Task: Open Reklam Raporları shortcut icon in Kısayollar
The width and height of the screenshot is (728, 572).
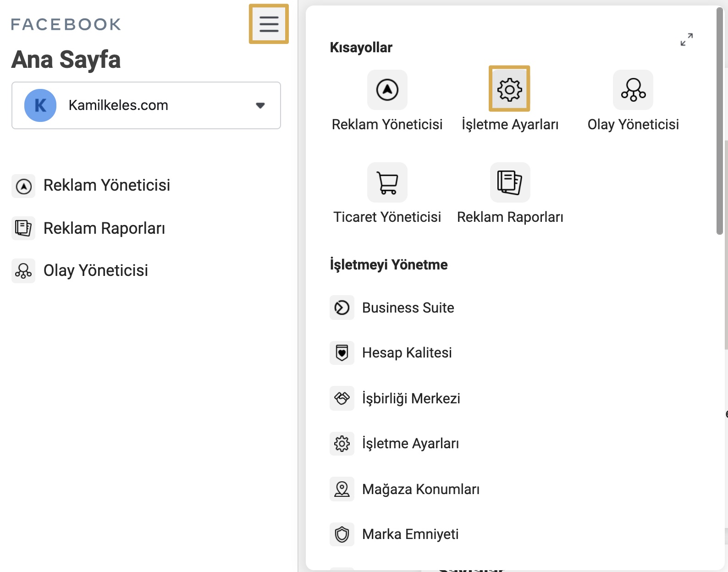Action: (510, 182)
